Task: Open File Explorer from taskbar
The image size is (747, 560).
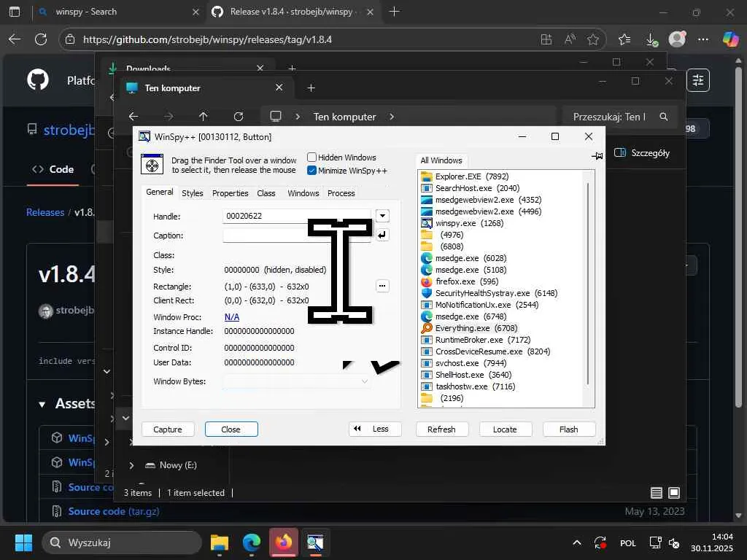Action: coord(220,542)
